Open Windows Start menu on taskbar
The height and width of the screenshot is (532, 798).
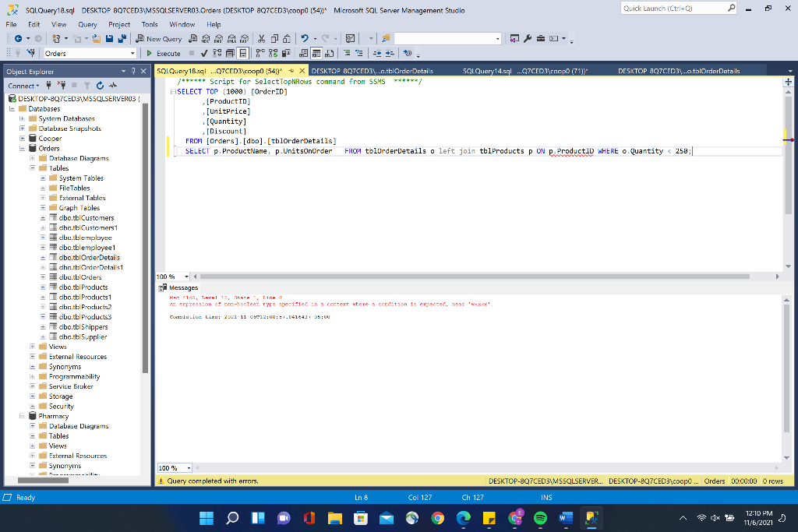point(206,518)
